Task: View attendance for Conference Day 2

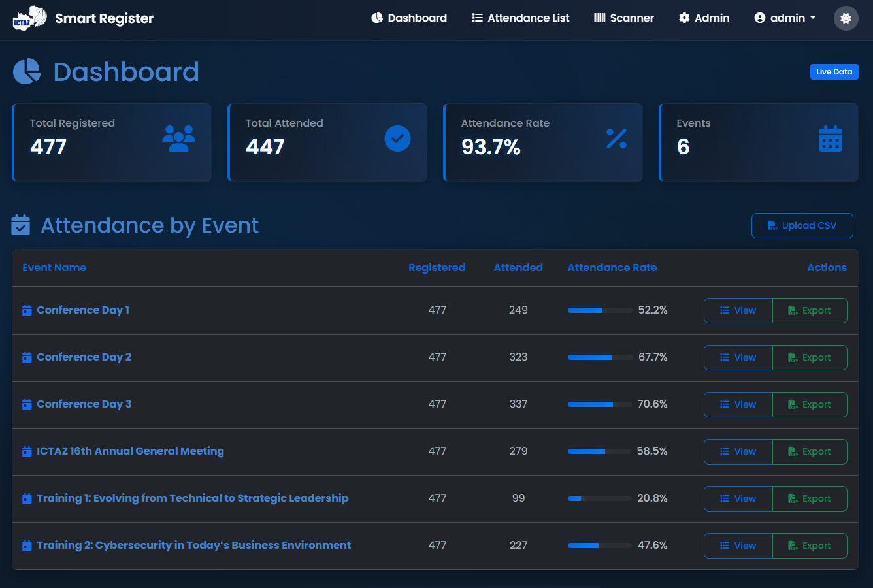Action: (x=738, y=357)
